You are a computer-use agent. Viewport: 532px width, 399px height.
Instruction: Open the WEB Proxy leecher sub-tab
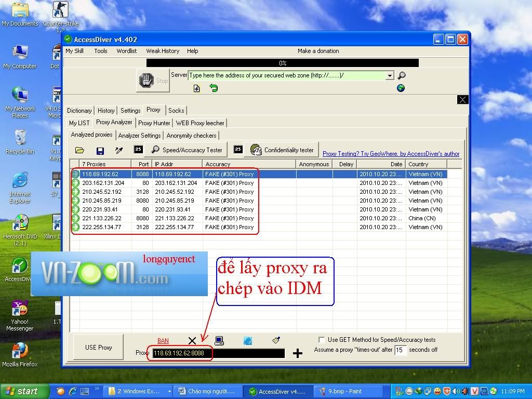pos(200,123)
